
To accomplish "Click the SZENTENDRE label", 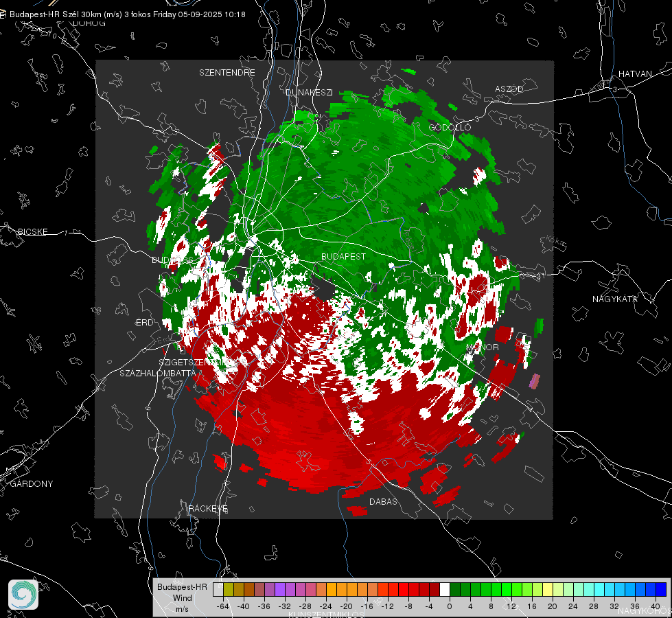I will point(227,73).
